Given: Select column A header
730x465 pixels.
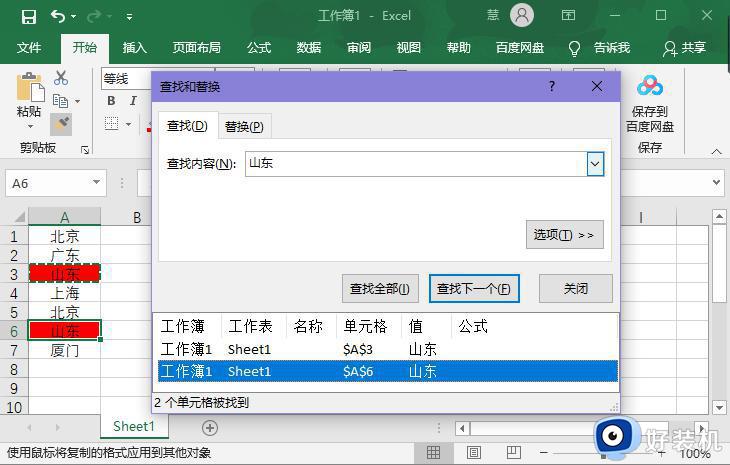Looking at the screenshot, I should coord(65,217).
